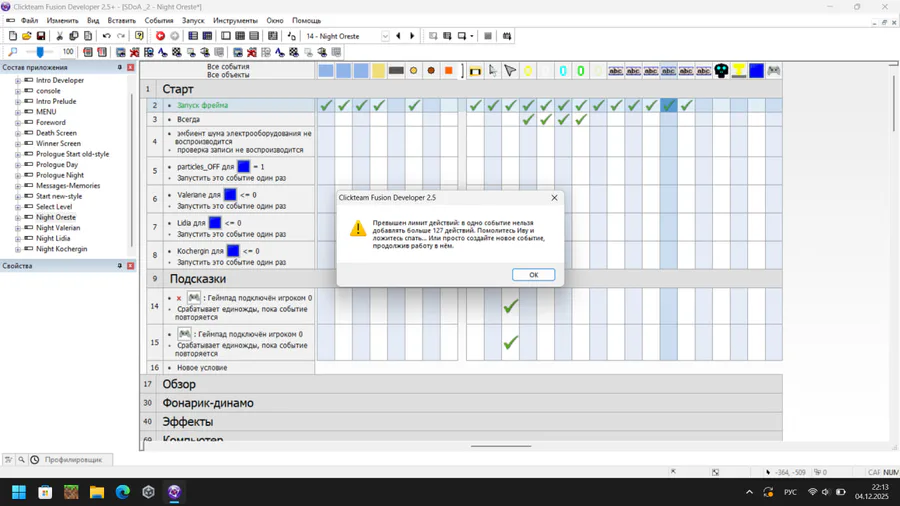Pin the Состав приложения panel
Image resolution: width=900 pixels, height=506 pixels.
coord(120,67)
